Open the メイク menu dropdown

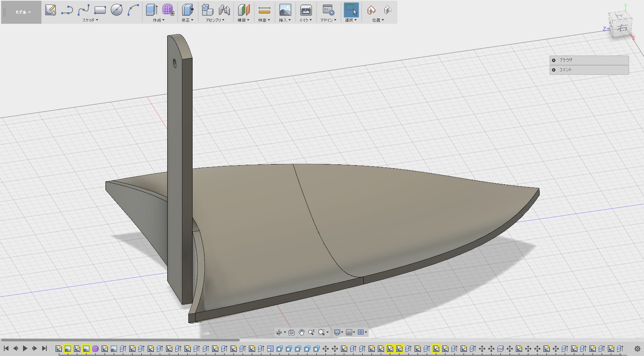(x=306, y=20)
